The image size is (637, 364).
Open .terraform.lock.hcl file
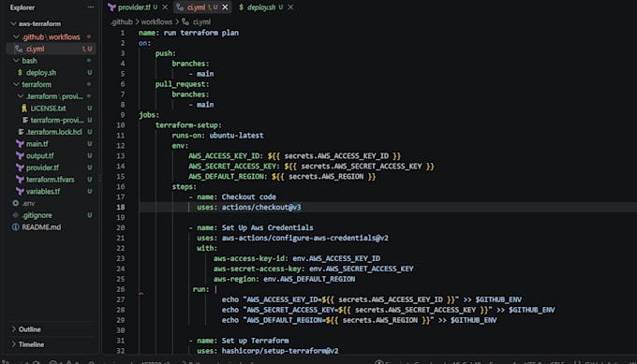(x=54, y=132)
